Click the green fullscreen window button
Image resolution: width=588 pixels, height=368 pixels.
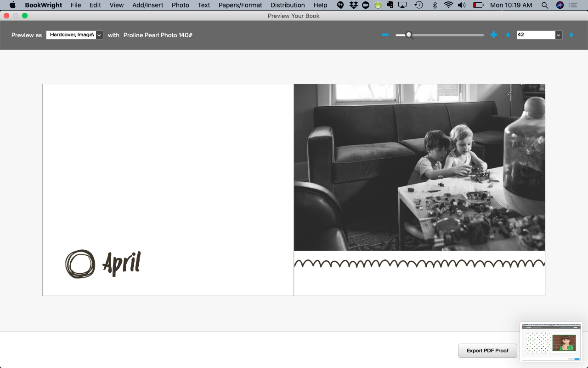click(25, 16)
